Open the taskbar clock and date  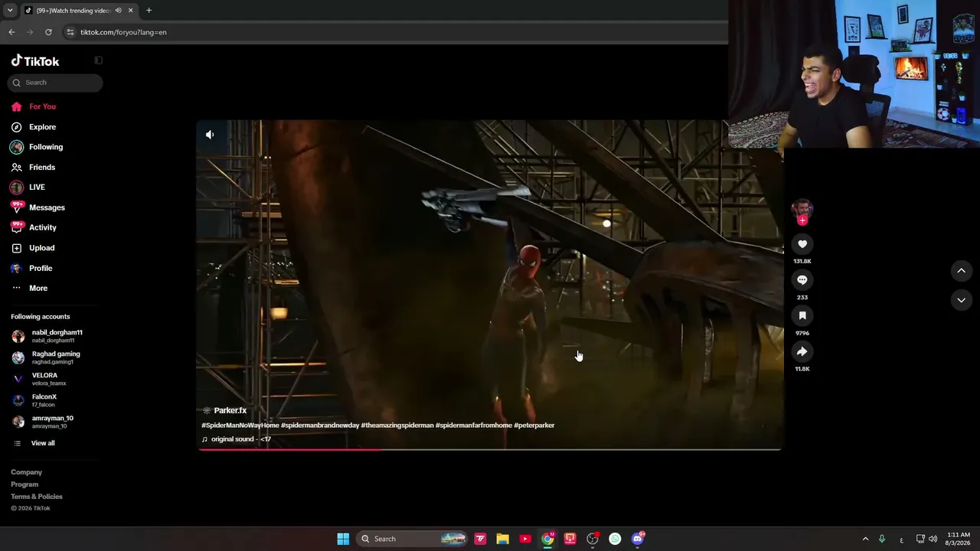coord(959,539)
